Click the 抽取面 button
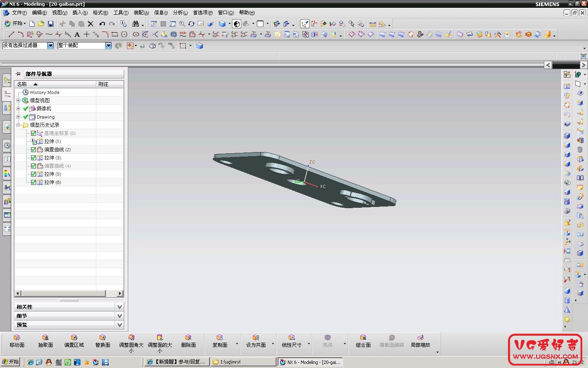Image resolution: width=588 pixels, height=368 pixels. point(45,341)
